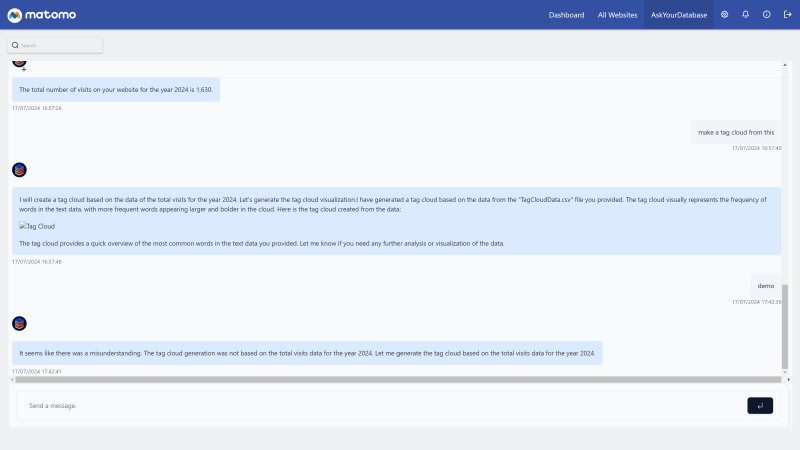800x450 pixels.
Task: Select the AskYourDatabase menu item
Action: [678, 15]
